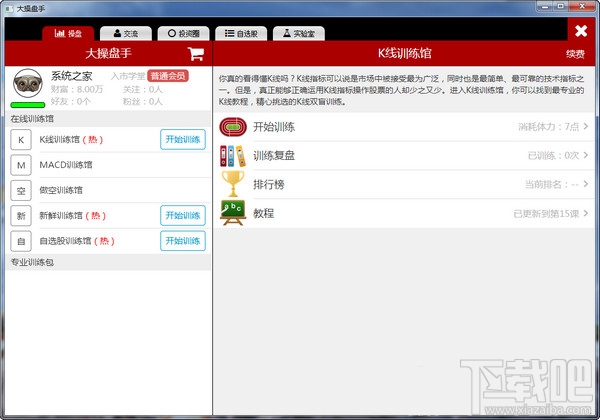Switch to the 实验室 tab
This screenshot has width=600, height=420.
(299, 33)
